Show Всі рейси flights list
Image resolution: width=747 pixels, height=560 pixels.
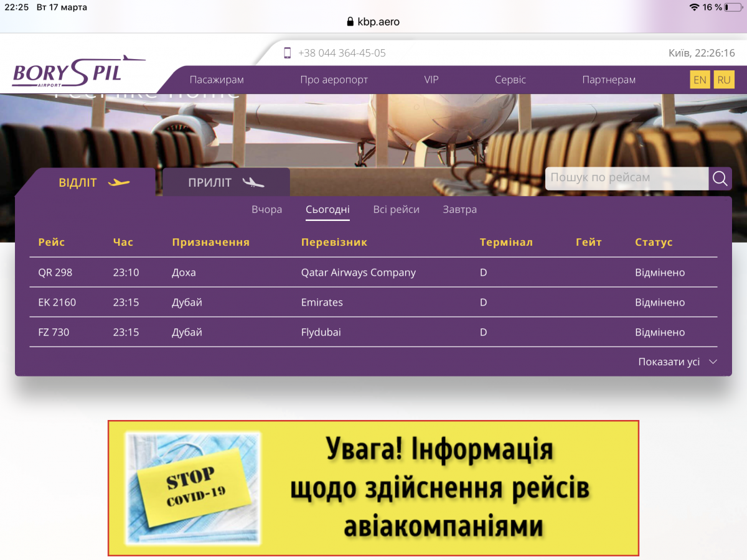click(x=397, y=210)
